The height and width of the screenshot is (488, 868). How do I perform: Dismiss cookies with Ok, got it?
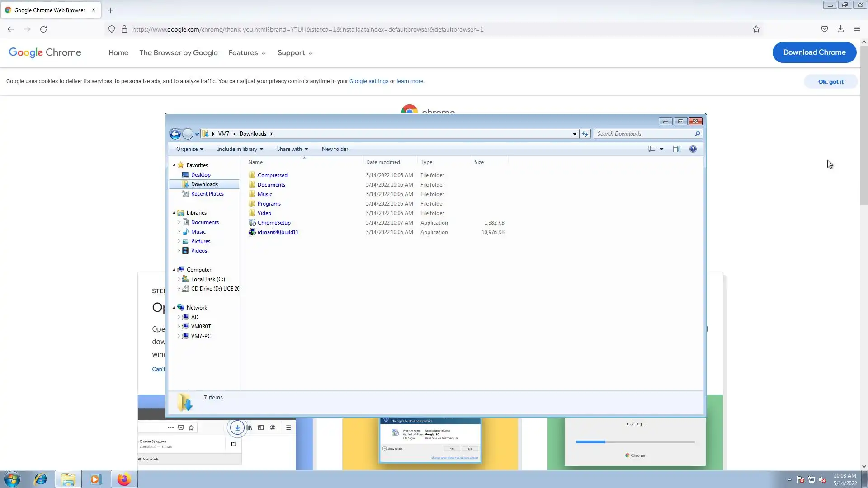point(830,82)
